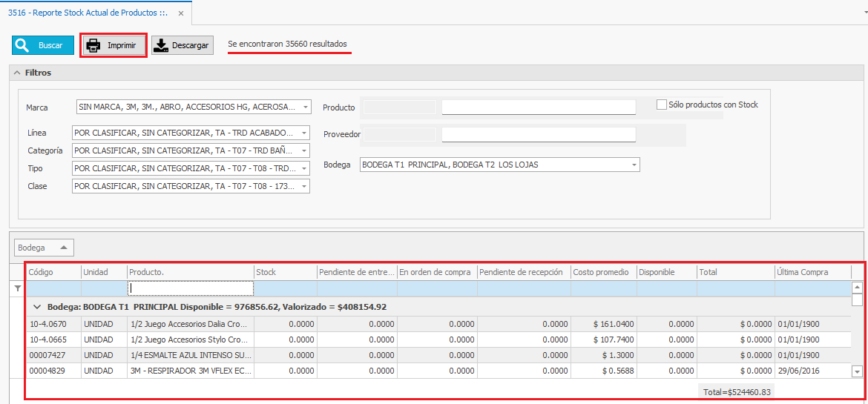
Task: Sort by En orden de compra header
Action: pos(437,272)
